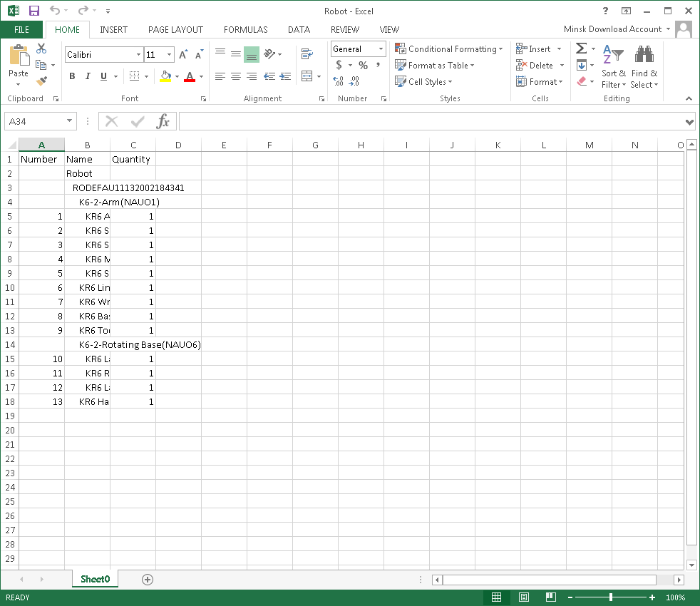Click the Conditional Formatting button

click(449, 49)
